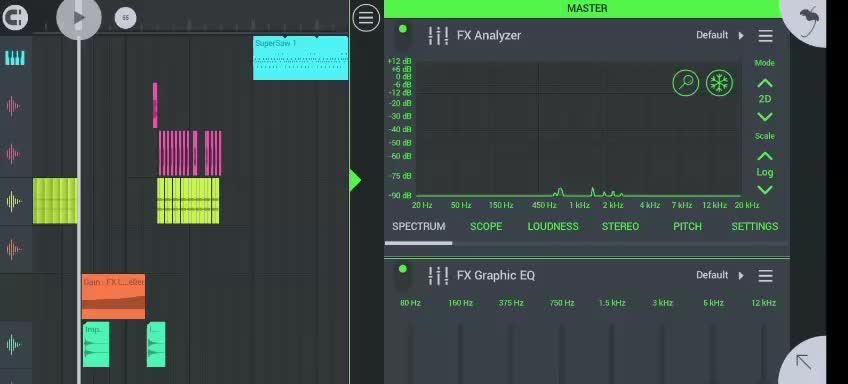Click the +12 dB axis label
This screenshot has height=384, width=848.
[x=400, y=61]
